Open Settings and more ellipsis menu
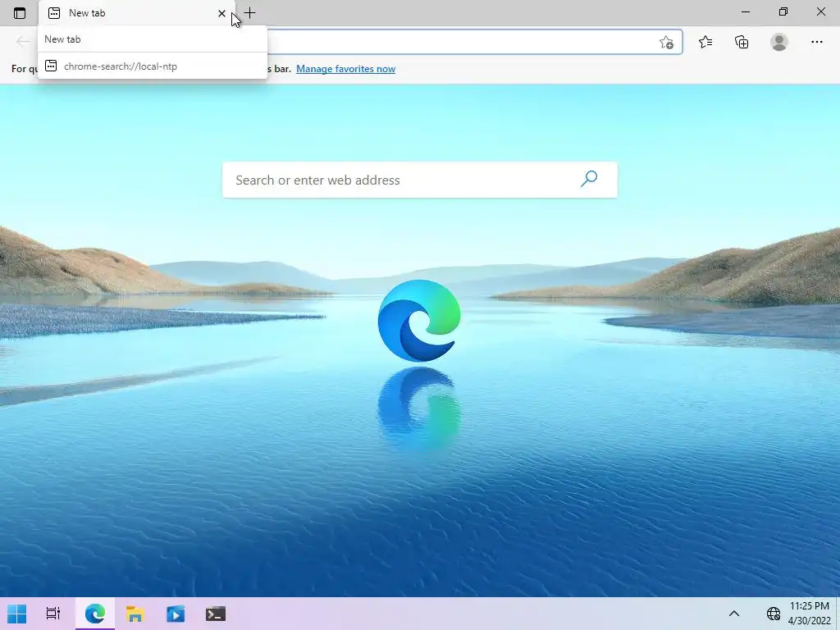The width and height of the screenshot is (840, 630). [x=816, y=42]
